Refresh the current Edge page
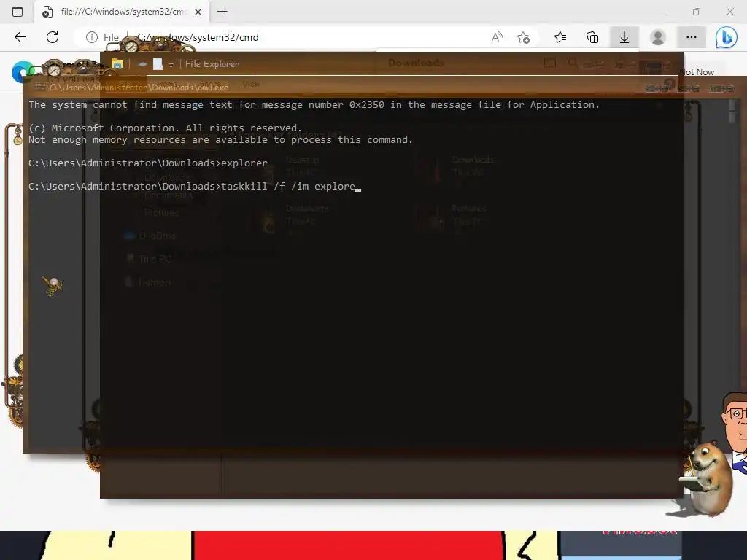Viewport: 747px width, 560px height. click(53, 37)
